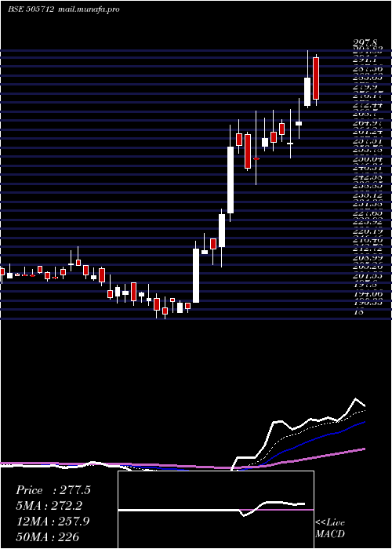The width and height of the screenshot is (392, 549).
Task: Click the 'Price : 277.5' readout
Action: click(x=53, y=490)
